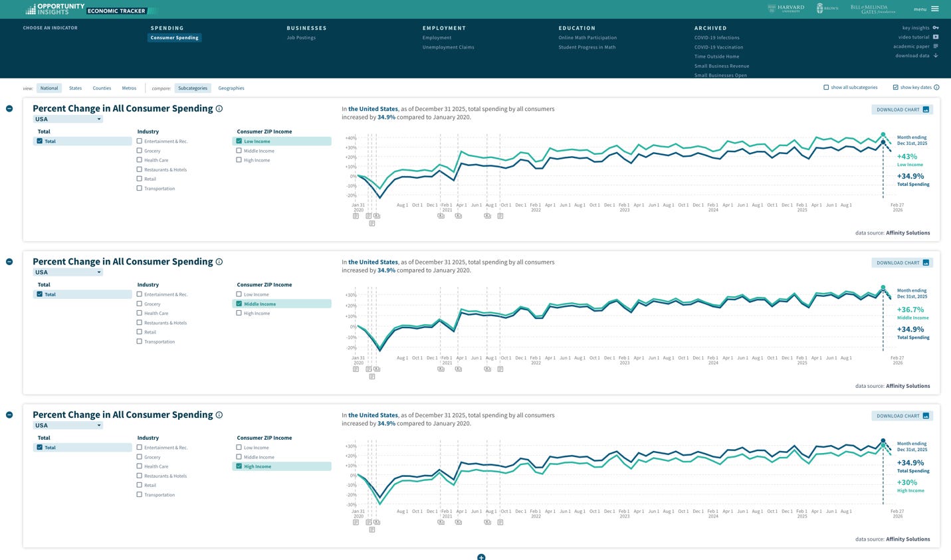Check Health Care in the middle panel
The width and height of the screenshot is (951, 560).
click(x=140, y=313)
